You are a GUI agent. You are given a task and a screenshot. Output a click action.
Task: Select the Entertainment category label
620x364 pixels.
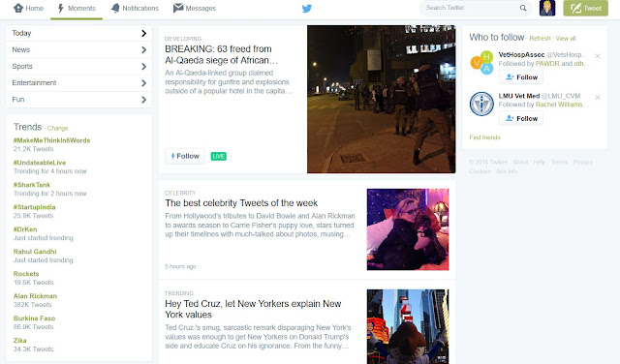click(34, 83)
